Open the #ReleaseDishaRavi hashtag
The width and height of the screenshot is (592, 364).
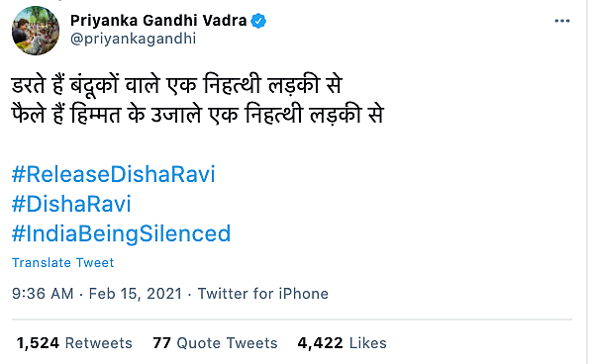[113, 174]
